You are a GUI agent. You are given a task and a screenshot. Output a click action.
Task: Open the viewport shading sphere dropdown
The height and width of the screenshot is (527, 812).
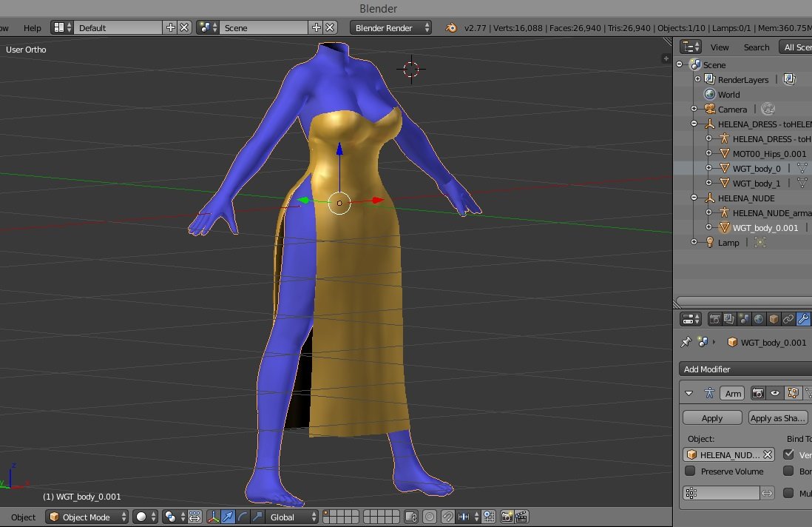tap(145, 517)
